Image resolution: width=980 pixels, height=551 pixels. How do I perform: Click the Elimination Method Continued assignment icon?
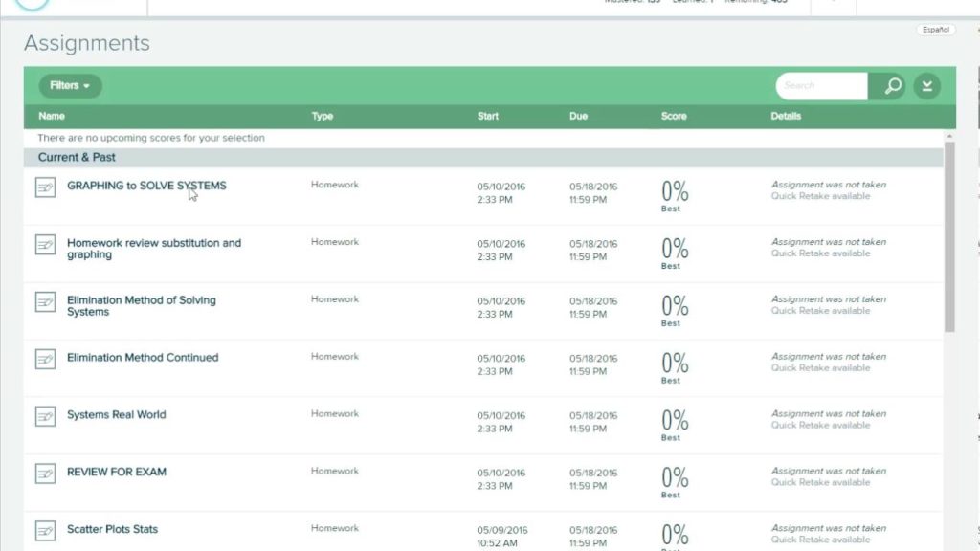[45, 360]
